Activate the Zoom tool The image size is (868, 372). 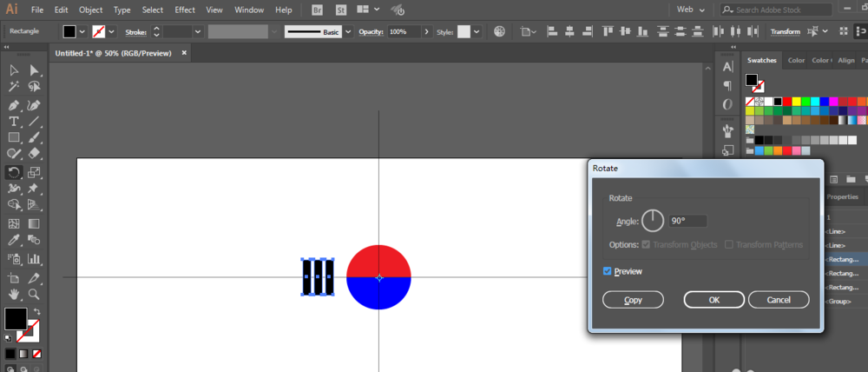(34, 294)
